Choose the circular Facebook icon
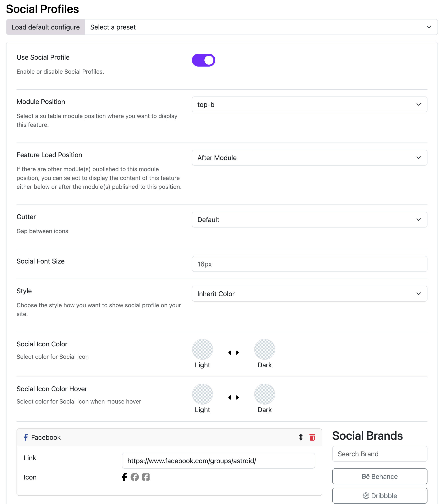 click(x=135, y=477)
